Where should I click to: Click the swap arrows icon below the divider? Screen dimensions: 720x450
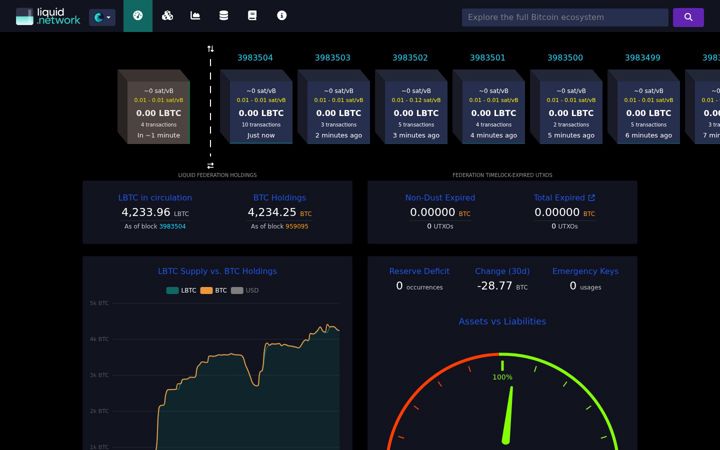point(210,165)
